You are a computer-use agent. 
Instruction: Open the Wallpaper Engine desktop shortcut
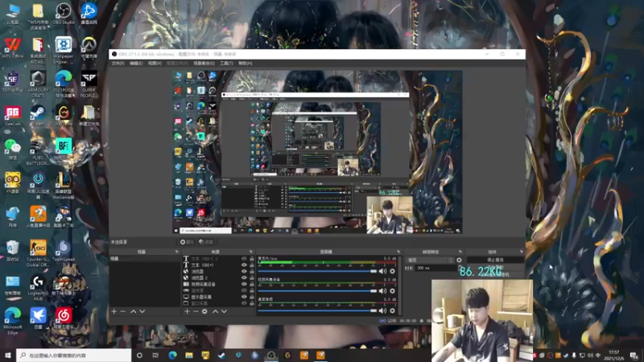[64, 50]
